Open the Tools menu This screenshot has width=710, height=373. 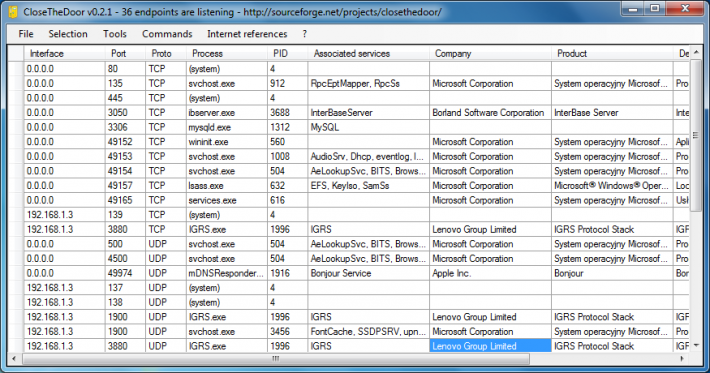click(115, 34)
